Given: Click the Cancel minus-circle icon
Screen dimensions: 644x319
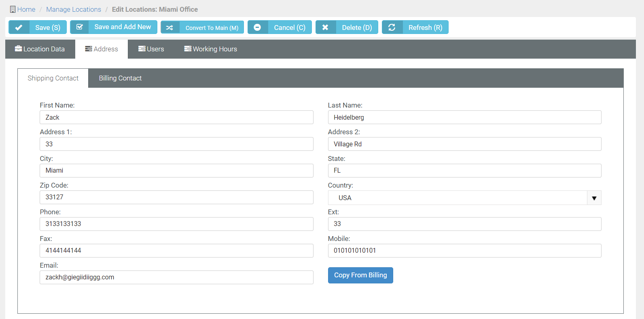Looking at the screenshot, I should (257, 27).
